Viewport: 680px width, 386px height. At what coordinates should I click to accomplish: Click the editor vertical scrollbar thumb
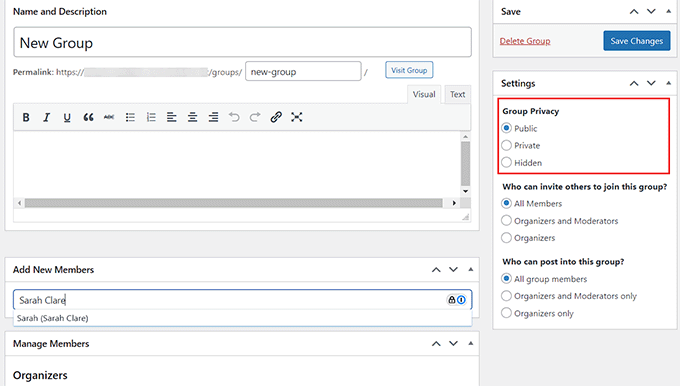465,164
